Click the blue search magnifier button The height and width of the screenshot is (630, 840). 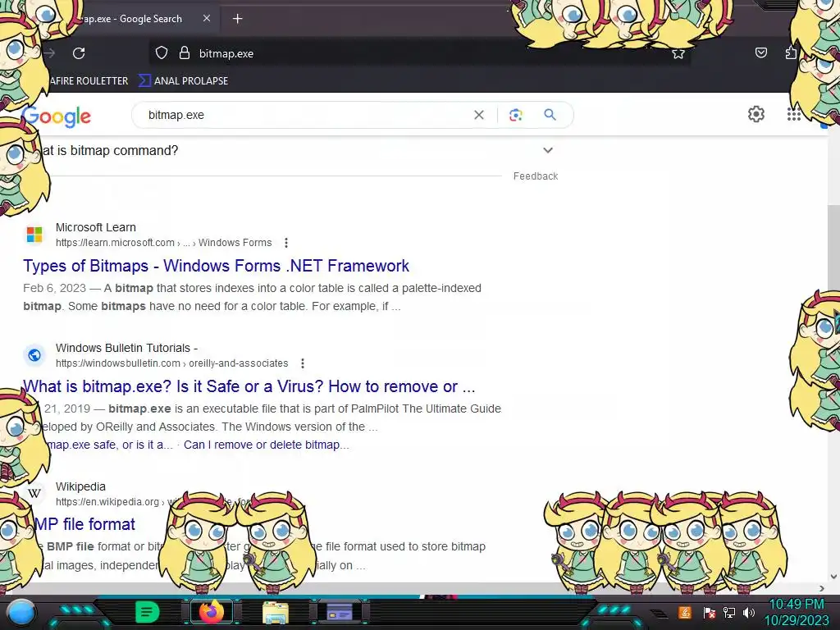[550, 115]
